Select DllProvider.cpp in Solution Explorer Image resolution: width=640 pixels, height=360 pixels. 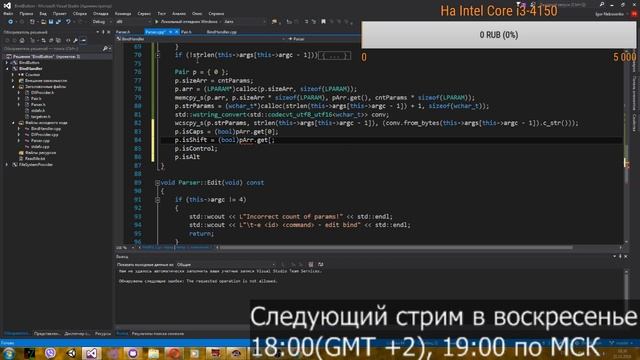(x=44, y=134)
